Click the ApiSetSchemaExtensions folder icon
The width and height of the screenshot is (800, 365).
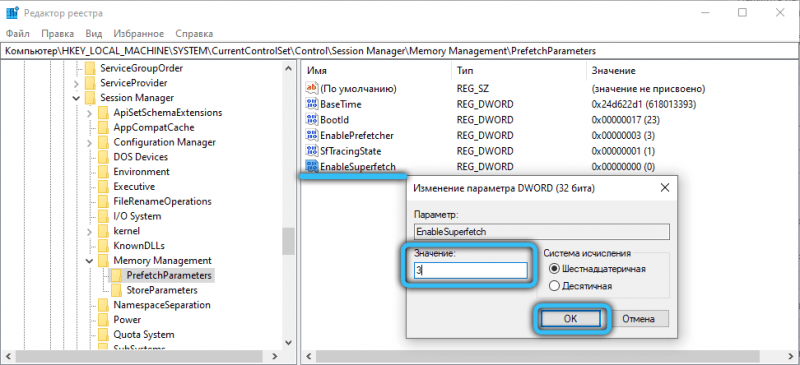point(104,112)
